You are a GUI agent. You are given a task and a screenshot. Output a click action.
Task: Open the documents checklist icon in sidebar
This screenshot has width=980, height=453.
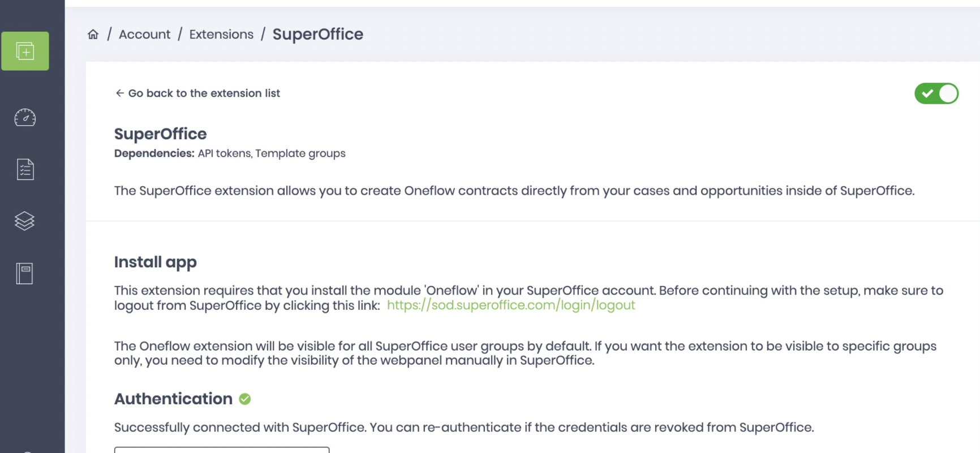click(25, 169)
